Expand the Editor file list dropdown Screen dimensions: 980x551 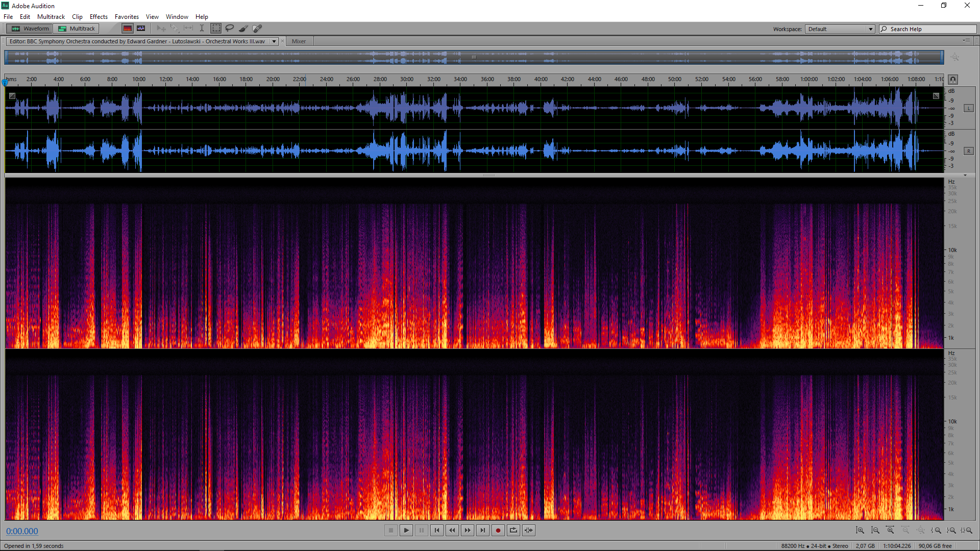(x=274, y=41)
